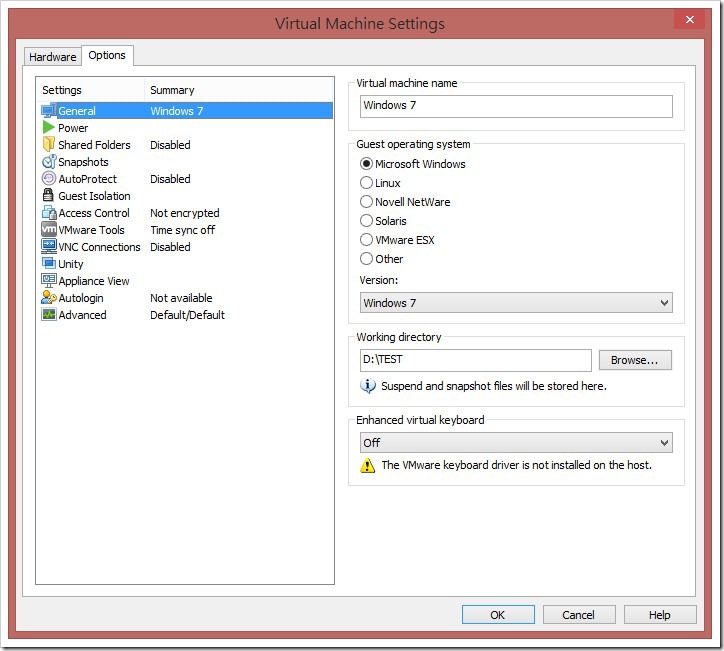Click the Autologin user key icon
This screenshot has width=724, height=651.
[x=48, y=297]
